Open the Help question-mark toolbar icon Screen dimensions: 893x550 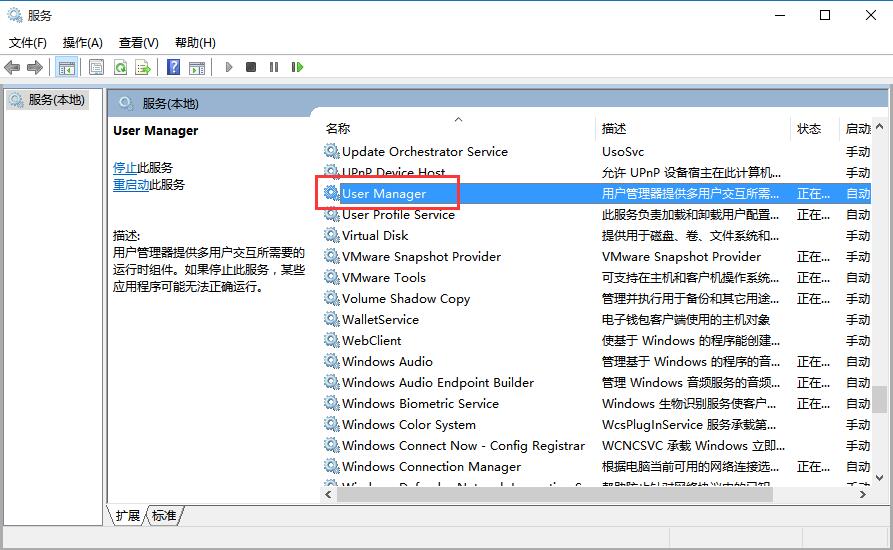point(173,67)
